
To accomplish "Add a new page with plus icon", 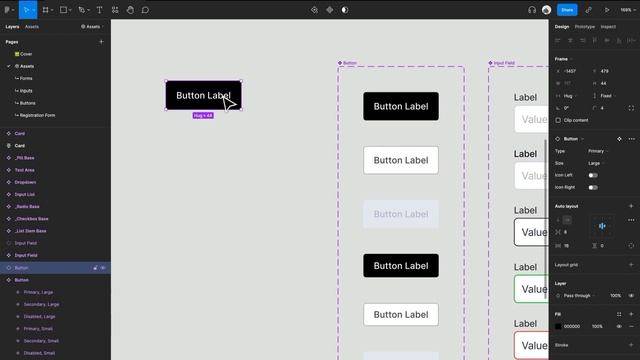I will coord(101,42).
